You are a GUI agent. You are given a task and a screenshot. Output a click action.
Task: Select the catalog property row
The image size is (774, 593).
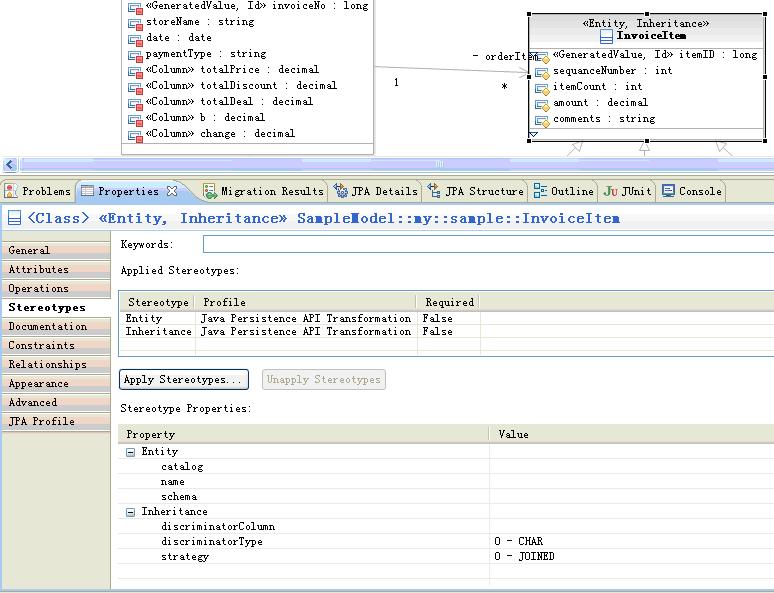point(446,467)
